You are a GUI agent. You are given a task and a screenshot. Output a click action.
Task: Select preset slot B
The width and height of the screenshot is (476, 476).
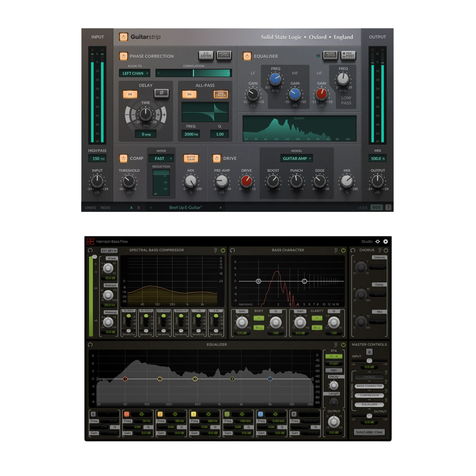pos(139,208)
